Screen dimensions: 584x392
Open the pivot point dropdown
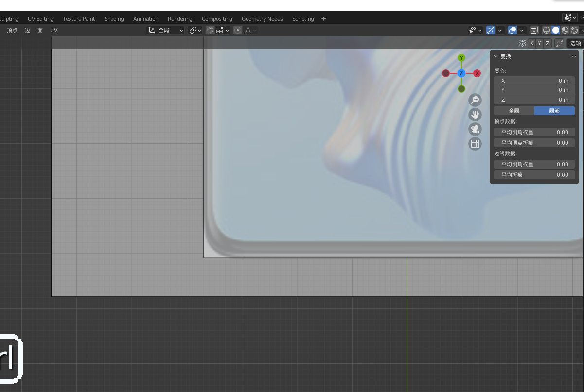tap(195, 30)
